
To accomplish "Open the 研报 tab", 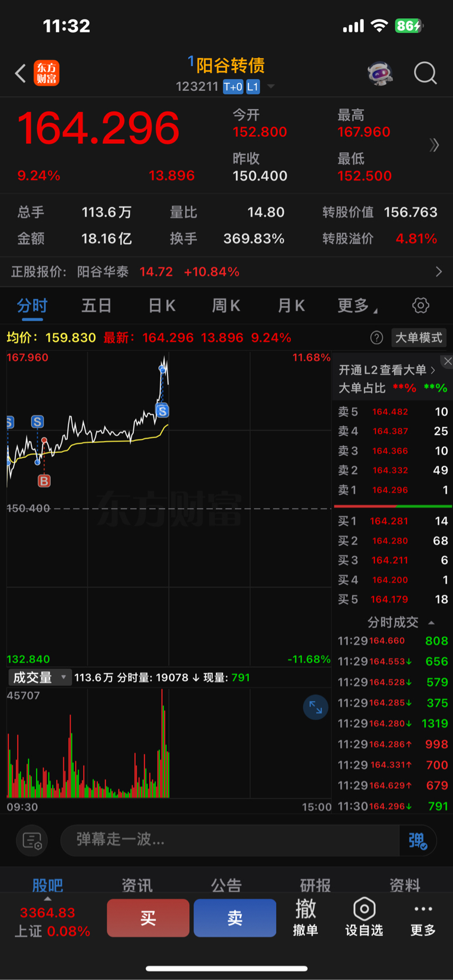I will (x=316, y=884).
